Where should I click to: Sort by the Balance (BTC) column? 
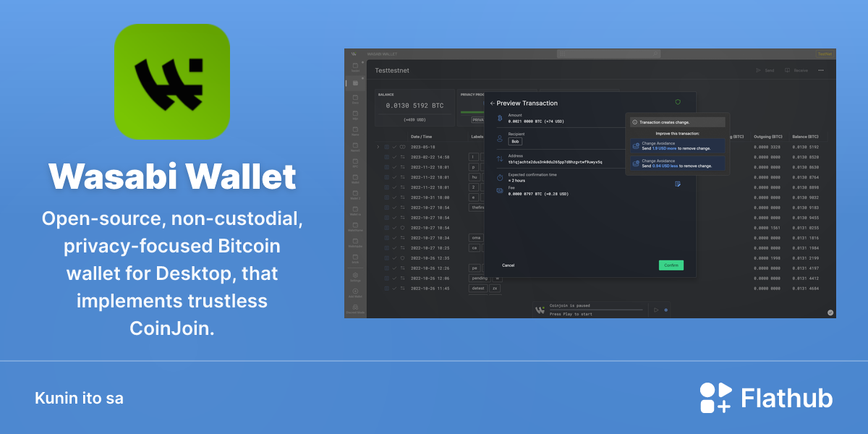pos(805,137)
